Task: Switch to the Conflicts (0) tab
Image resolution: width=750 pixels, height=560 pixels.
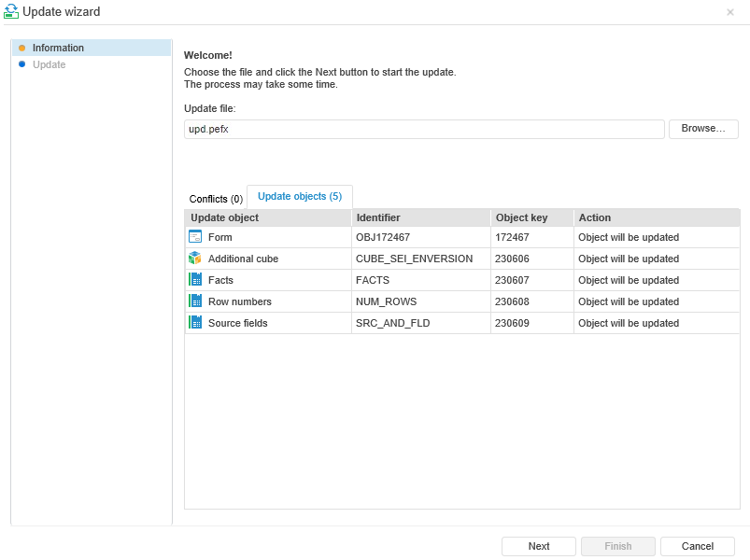Action: pyautogui.click(x=216, y=199)
